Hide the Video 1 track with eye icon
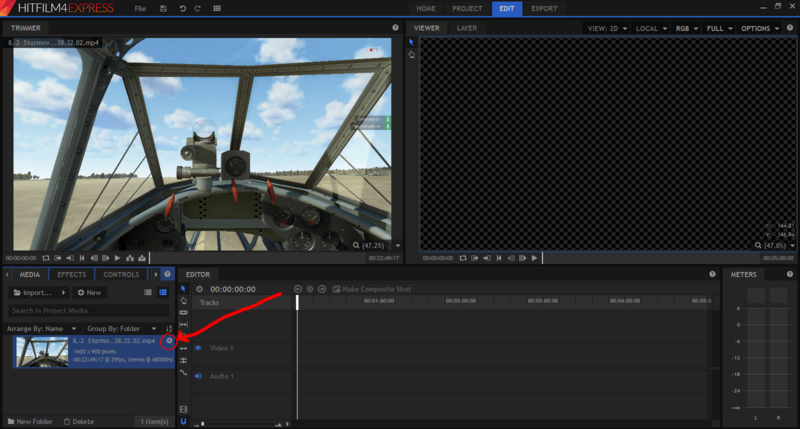The image size is (800, 429). pos(198,348)
